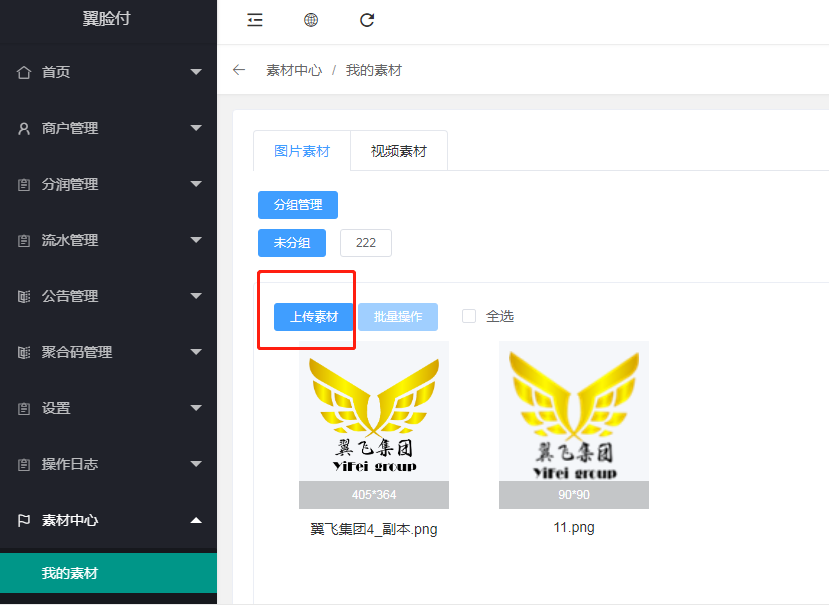The height and width of the screenshot is (605, 829).
Task: Select the 商户管理 sidebar label
Action: point(70,128)
